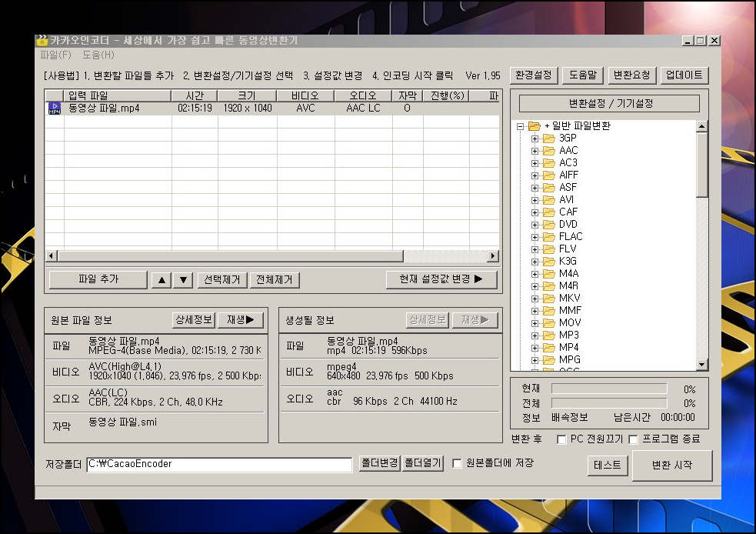
Task: Click the 파일 추가 button
Action: [x=98, y=279]
